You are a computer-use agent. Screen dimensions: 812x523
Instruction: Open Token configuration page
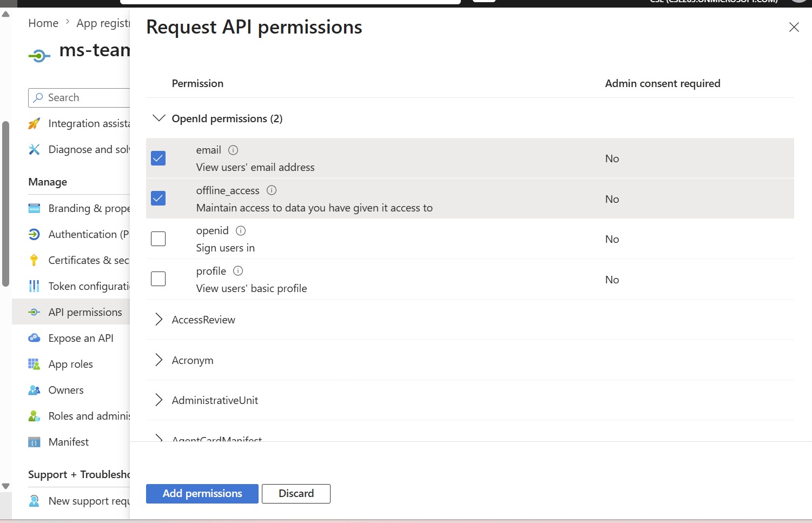[89, 286]
